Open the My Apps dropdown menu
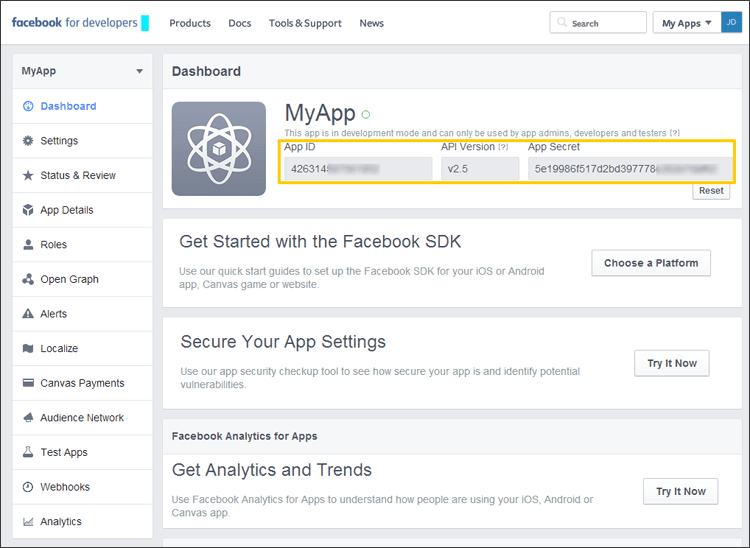Screen dimensions: 750x548 (x=686, y=23)
